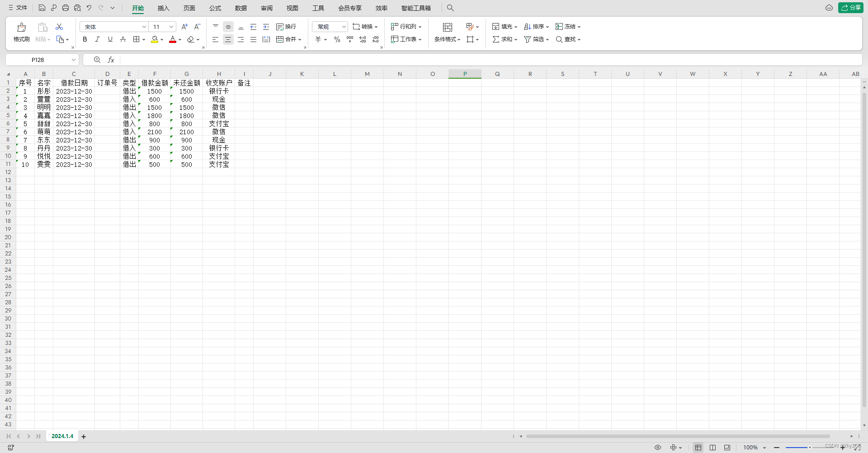
Task: Increase font size with A+ icon
Action: click(x=184, y=27)
